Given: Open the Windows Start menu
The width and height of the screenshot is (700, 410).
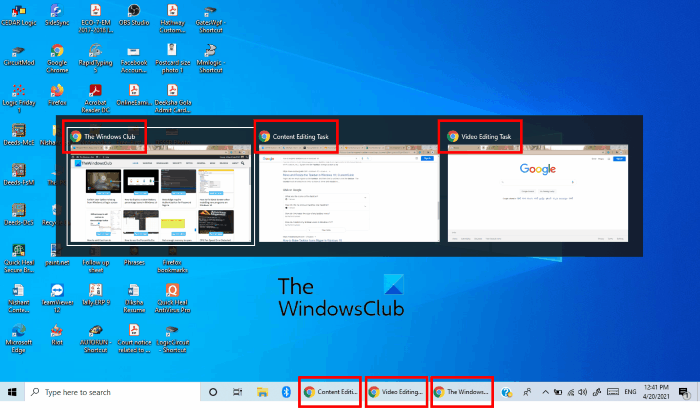Looking at the screenshot, I should pos(12,392).
